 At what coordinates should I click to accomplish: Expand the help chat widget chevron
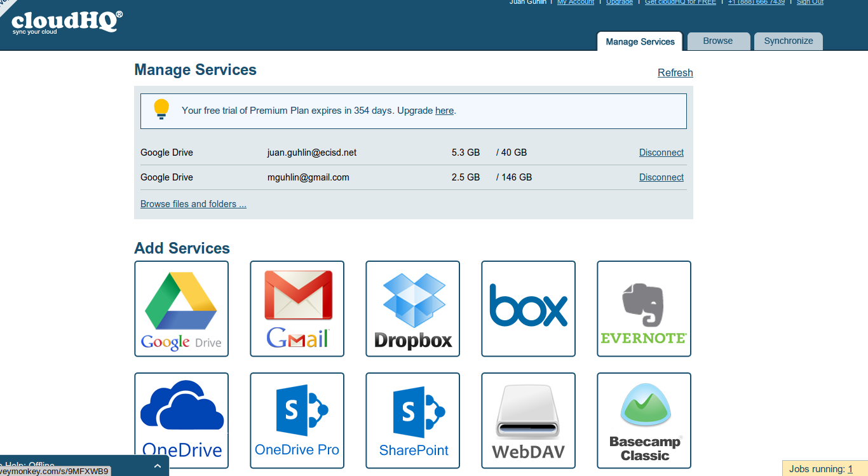158,466
